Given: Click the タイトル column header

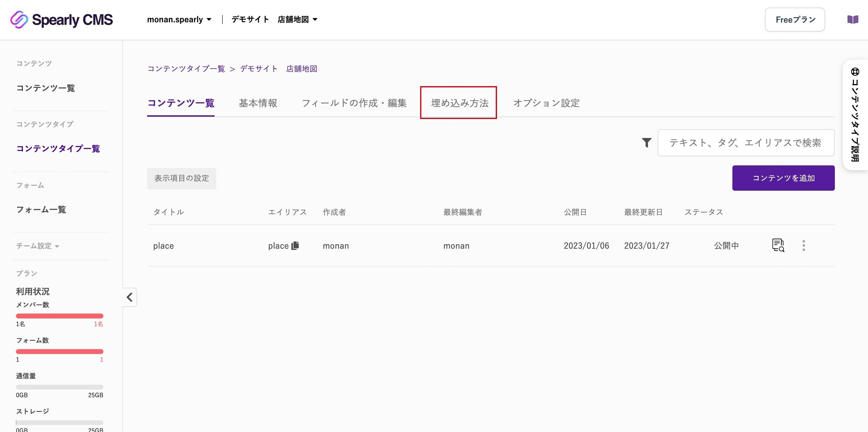Looking at the screenshot, I should tap(168, 212).
